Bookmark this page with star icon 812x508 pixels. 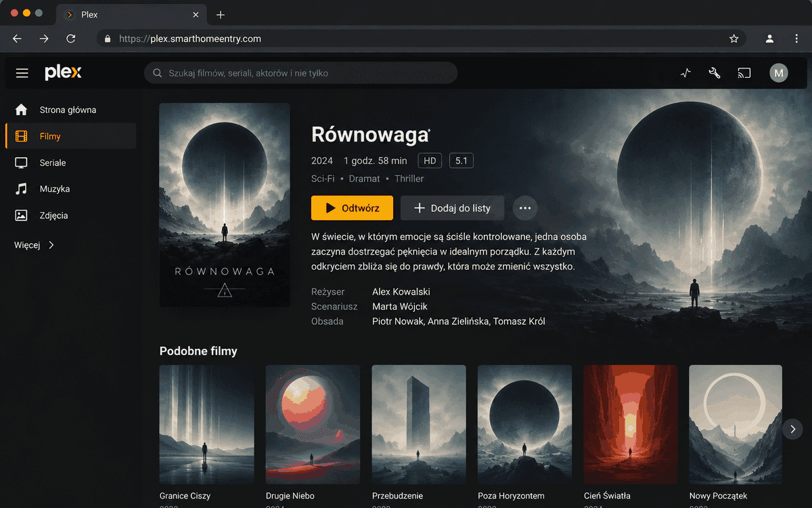734,39
